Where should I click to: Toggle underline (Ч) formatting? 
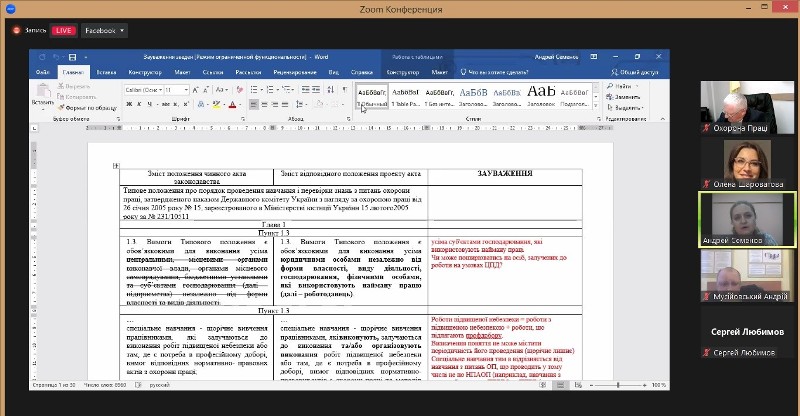(x=149, y=104)
